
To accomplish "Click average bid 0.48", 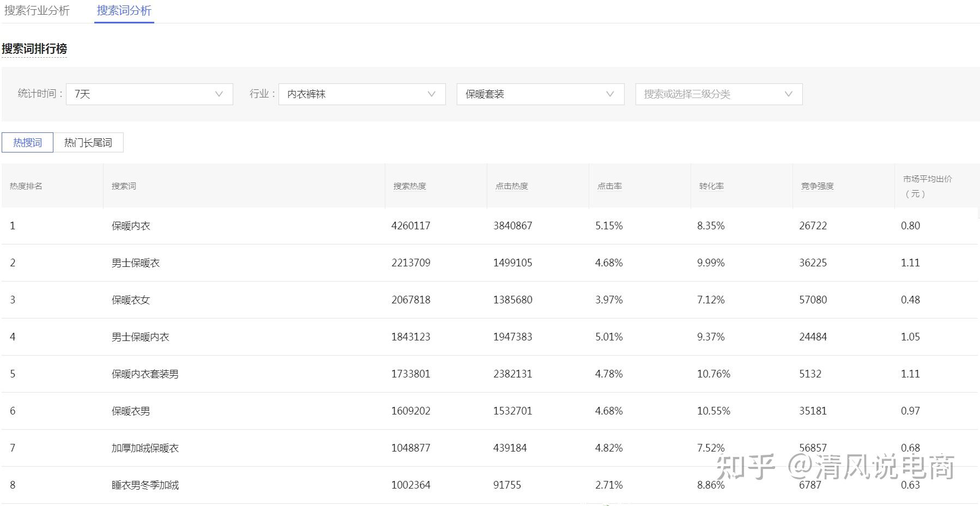I will (x=910, y=300).
